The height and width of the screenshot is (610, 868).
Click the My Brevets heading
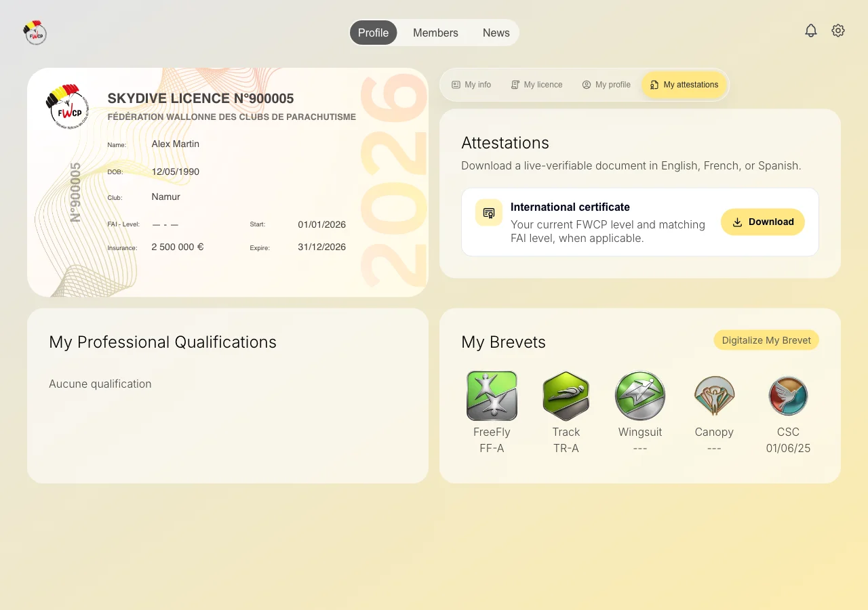[504, 342]
